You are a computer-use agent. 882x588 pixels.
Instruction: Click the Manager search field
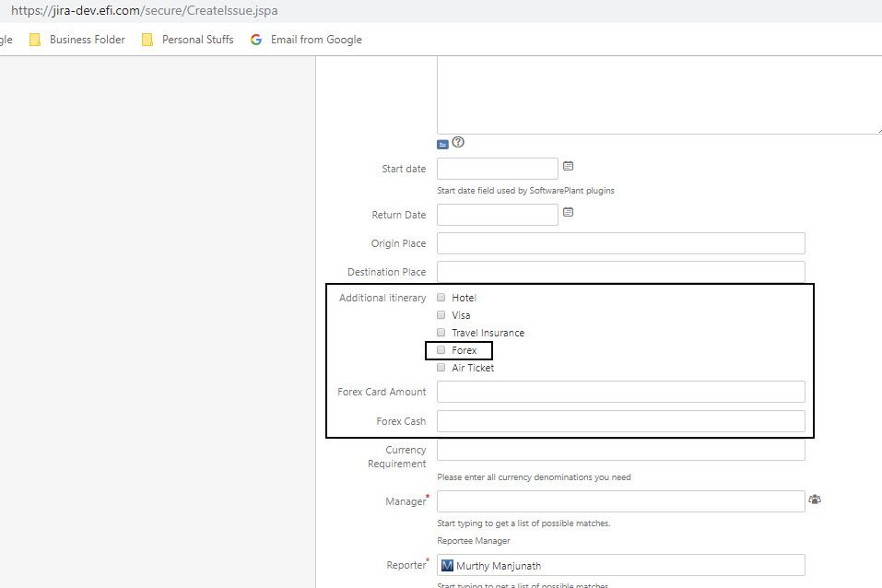(x=620, y=501)
